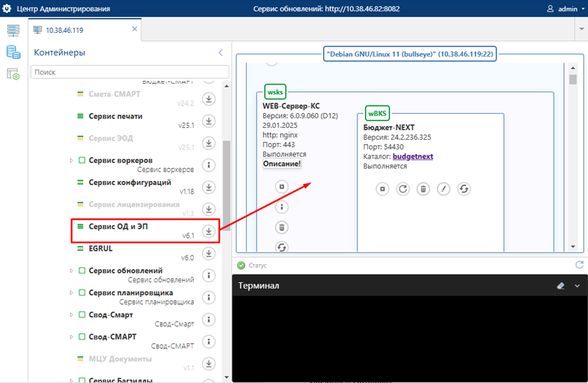
Task: Open the admin user menu
Action: (x=566, y=8)
